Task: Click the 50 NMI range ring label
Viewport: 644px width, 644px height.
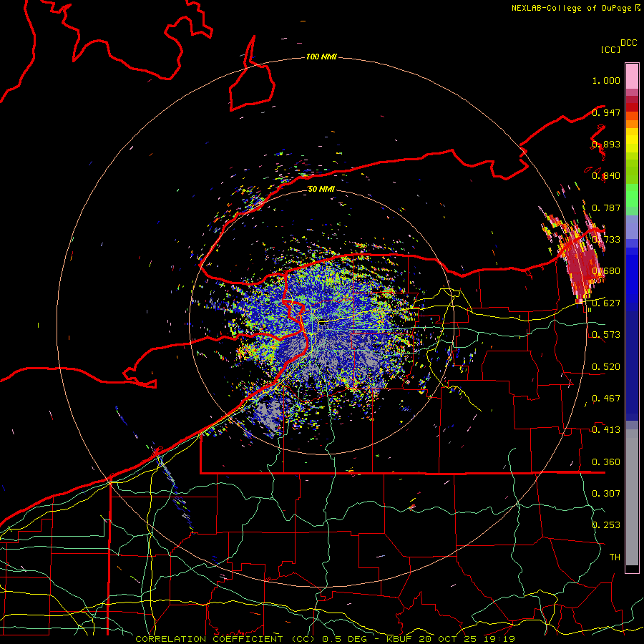Action: (x=321, y=189)
